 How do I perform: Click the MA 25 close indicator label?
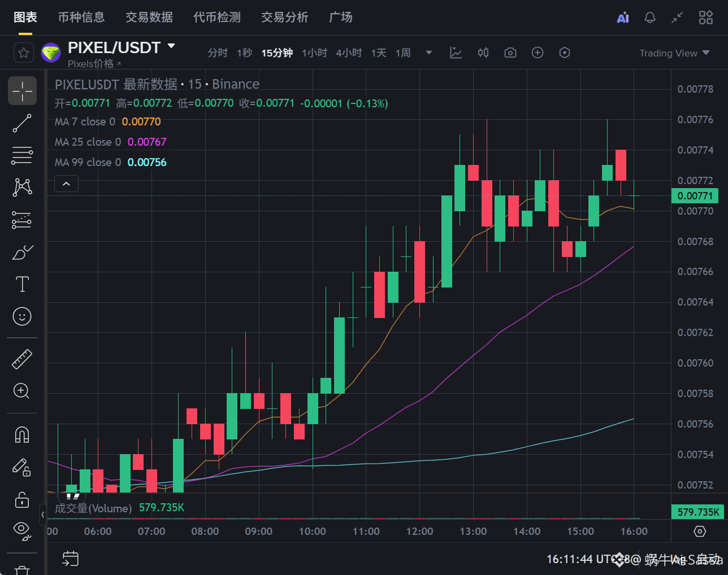click(88, 142)
